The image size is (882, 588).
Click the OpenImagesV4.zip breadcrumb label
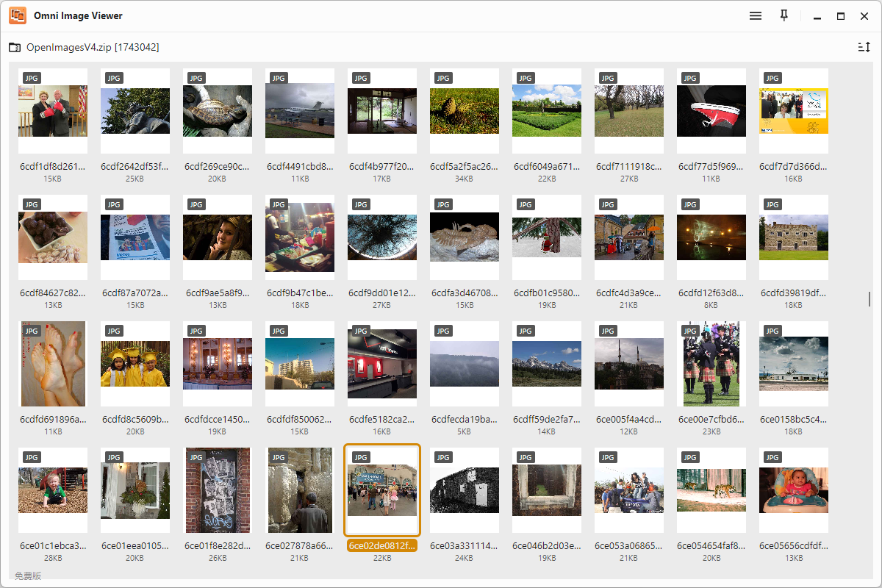tap(69, 46)
